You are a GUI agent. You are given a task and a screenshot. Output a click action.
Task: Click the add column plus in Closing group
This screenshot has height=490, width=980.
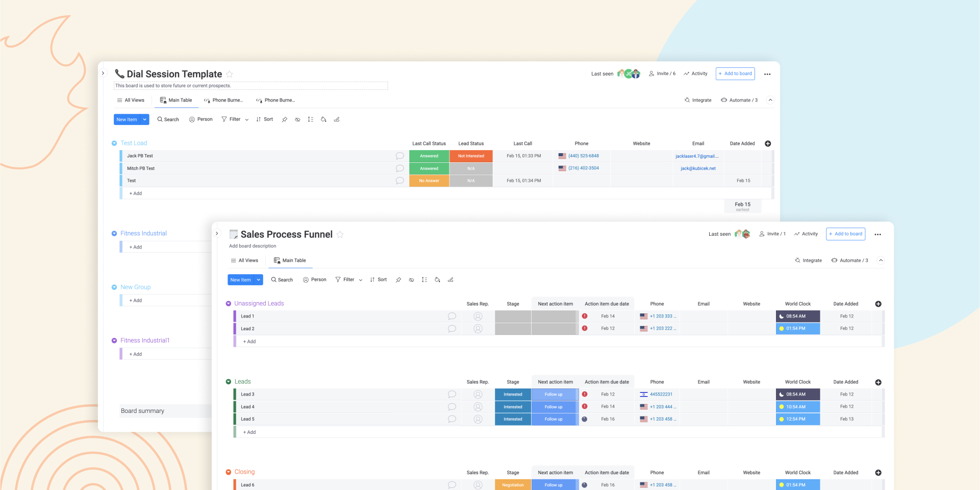[878, 473]
